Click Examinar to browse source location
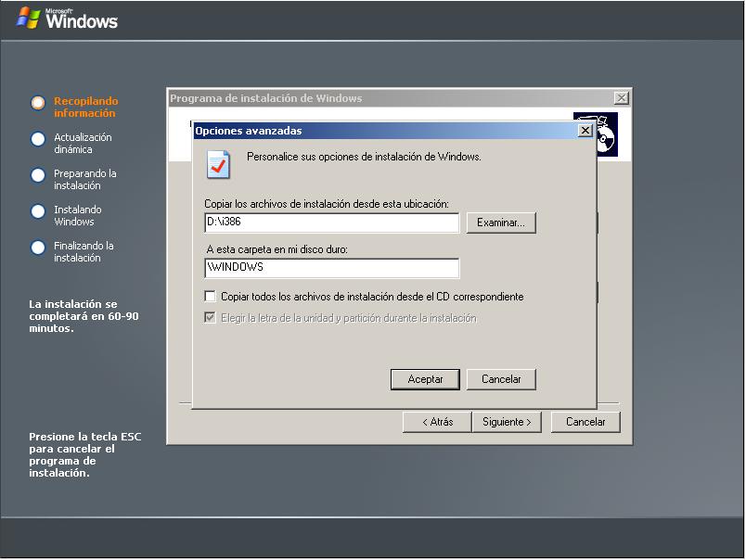The width and height of the screenshot is (746, 560). click(501, 223)
